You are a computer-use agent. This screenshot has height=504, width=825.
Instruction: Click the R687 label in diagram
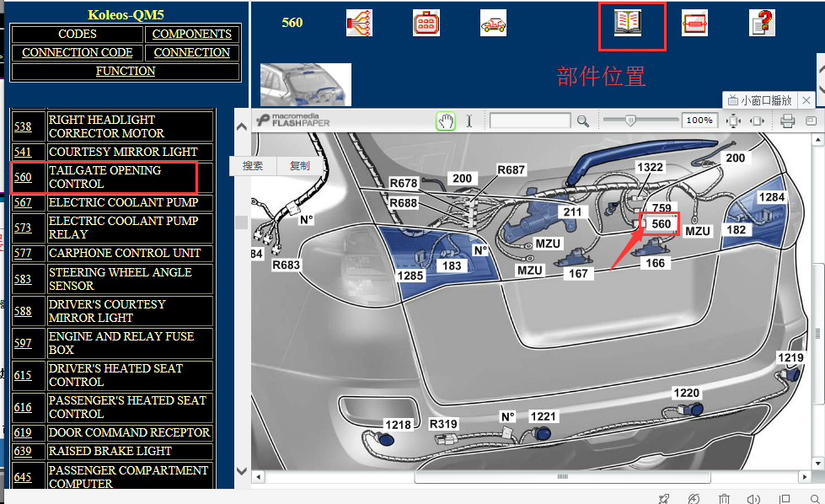tap(511, 170)
